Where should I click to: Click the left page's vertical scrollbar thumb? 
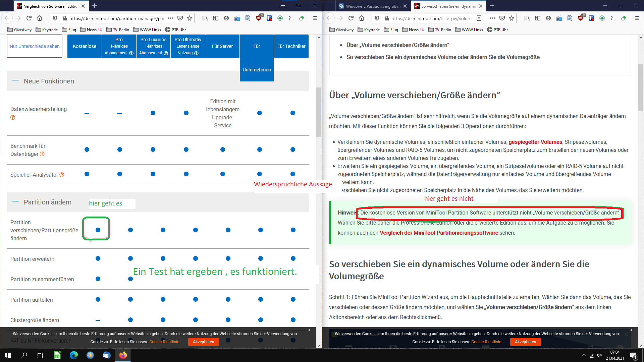point(319,112)
